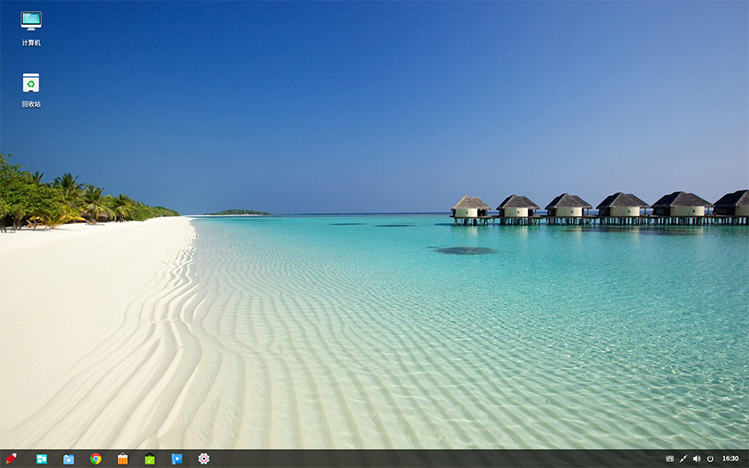Click the power button tray icon

[710, 459]
